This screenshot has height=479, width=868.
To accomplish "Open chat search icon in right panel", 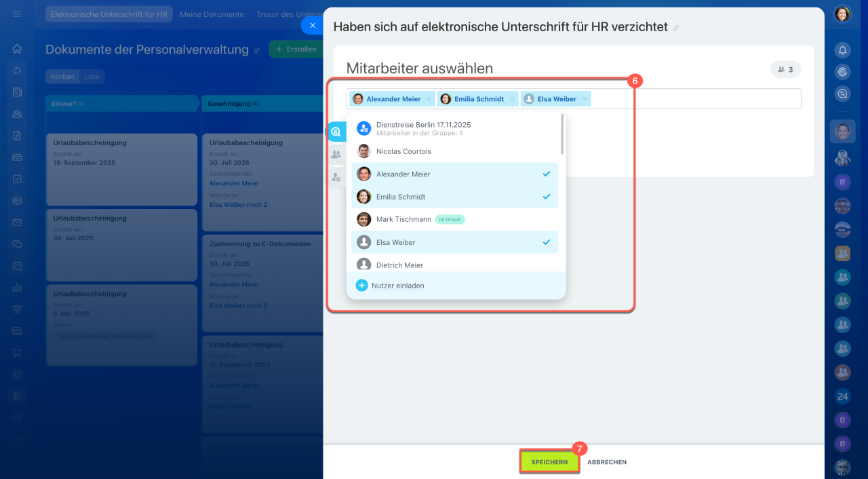I will (x=842, y=94).
